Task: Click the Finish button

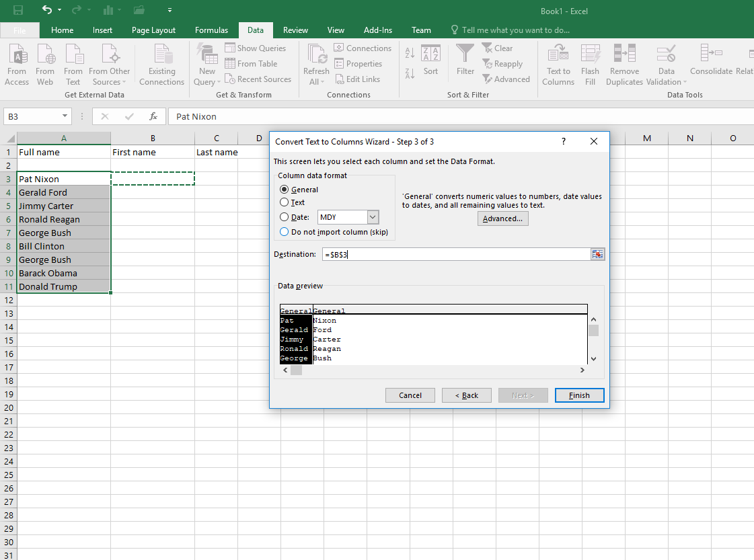Action: pyautogui.click(x=579, y=395)
